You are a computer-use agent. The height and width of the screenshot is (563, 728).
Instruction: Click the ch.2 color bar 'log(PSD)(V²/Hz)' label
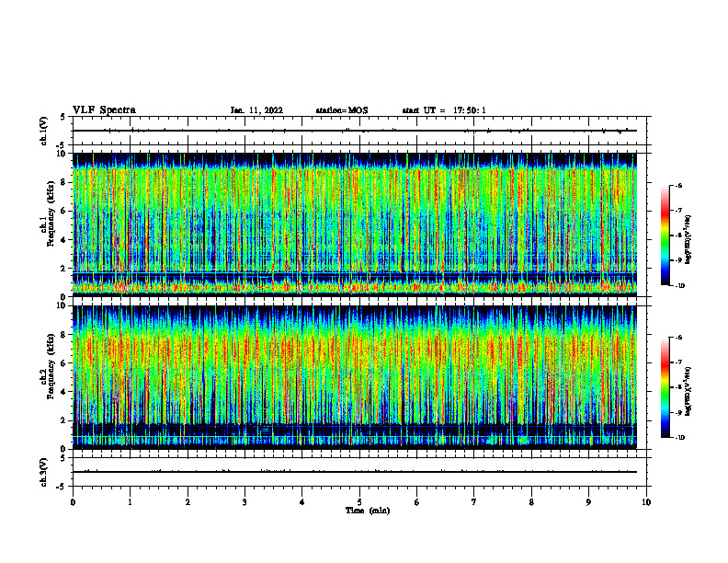pos(688,391)
